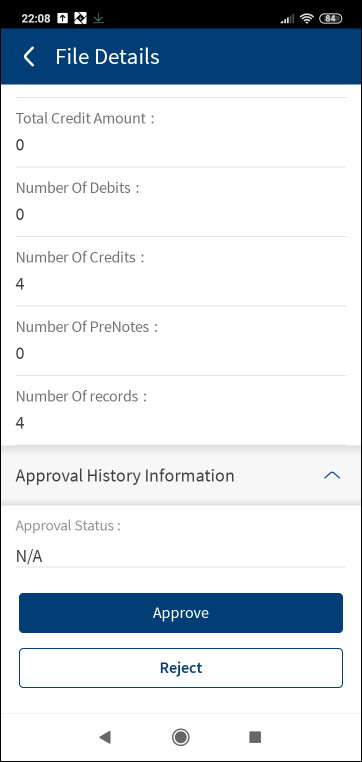
Task: Tap the Android home circle button
Action: tap(181, 737)
